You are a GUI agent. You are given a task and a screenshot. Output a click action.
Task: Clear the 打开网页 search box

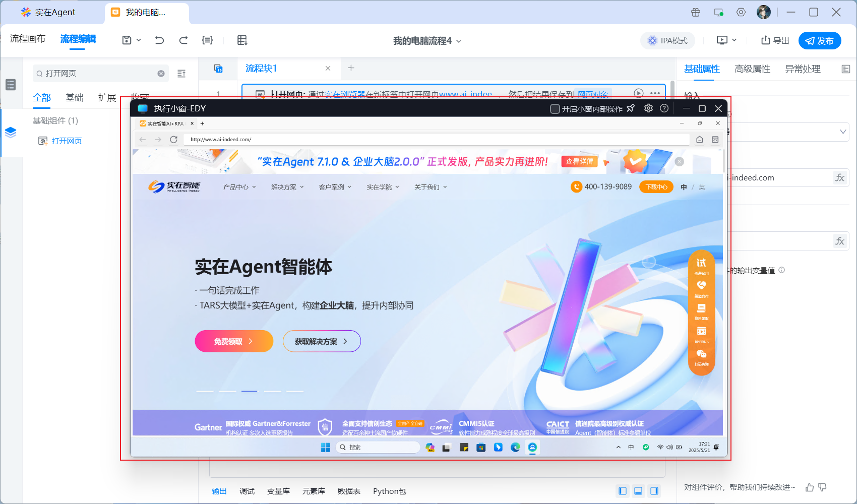[x=161, y=74]
